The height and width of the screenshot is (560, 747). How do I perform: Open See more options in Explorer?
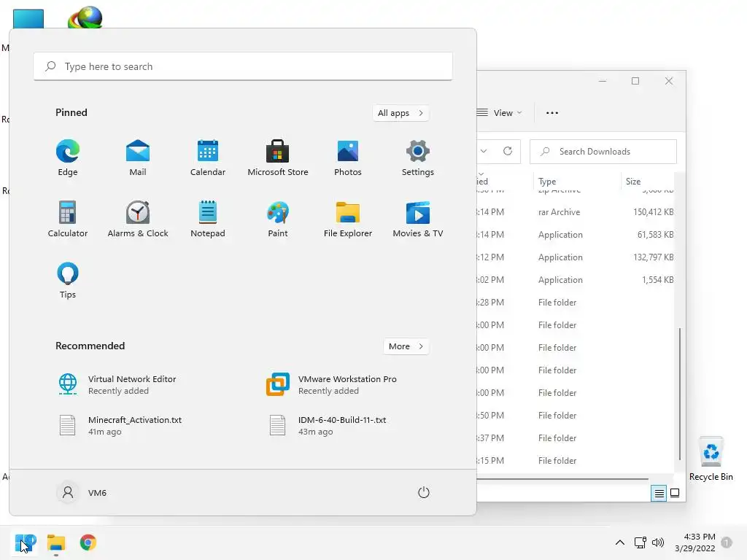point(552,113)
